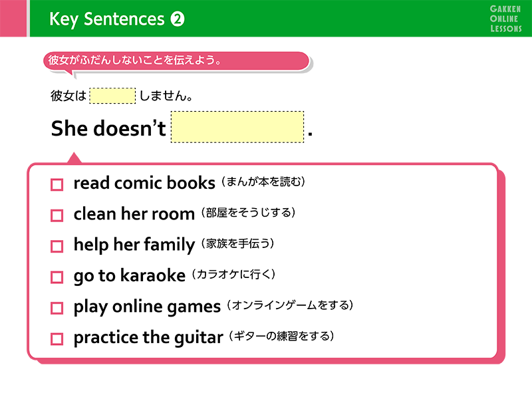Click the pink triangle pointer above list
This screenshot has width=532, height=399.
(x=74, y=158)
